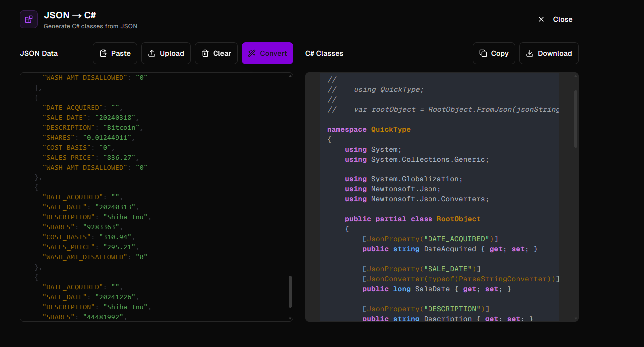This screenshot has width=644, height=347.
Task: Click the trash can icon in Clear
Action: click(205, 53)
